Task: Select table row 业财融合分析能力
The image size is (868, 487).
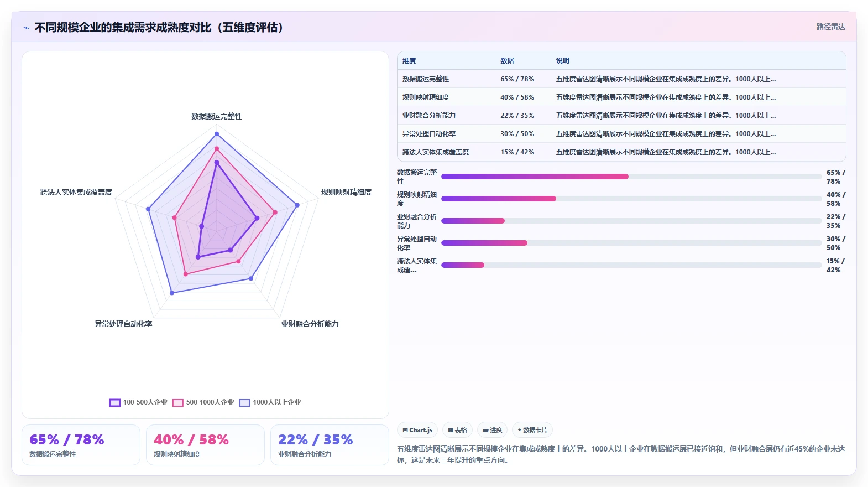Action: (x=621, y=116)
